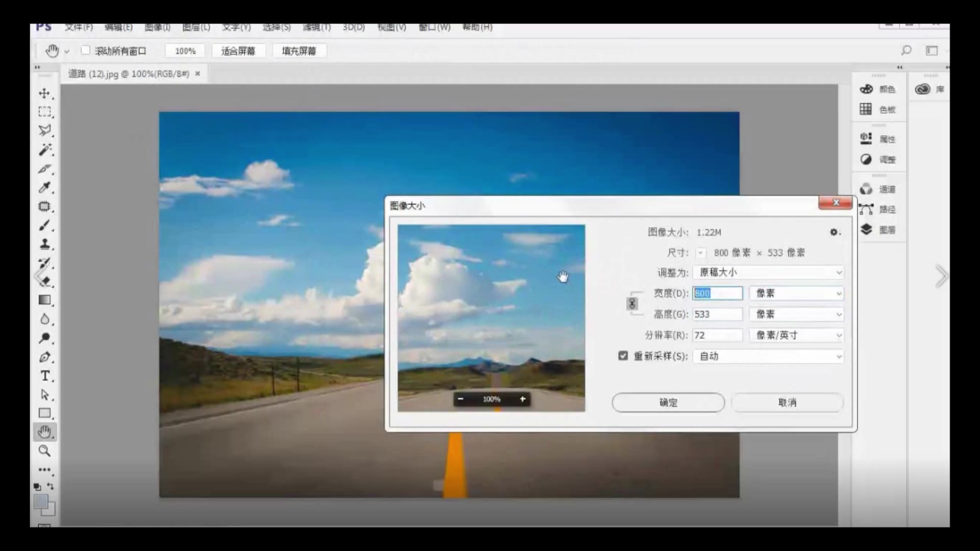Uncheck the Resample checkbox

623,356
